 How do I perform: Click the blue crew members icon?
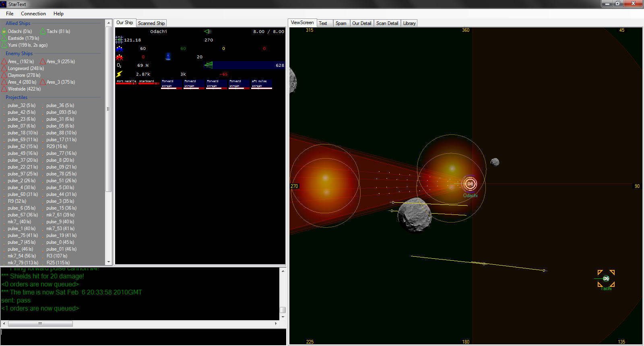click(x=119, y=49)
